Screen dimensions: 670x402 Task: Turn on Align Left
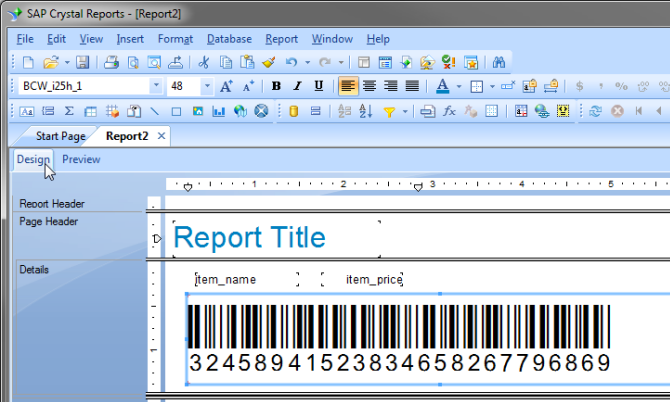click(348, 86)
